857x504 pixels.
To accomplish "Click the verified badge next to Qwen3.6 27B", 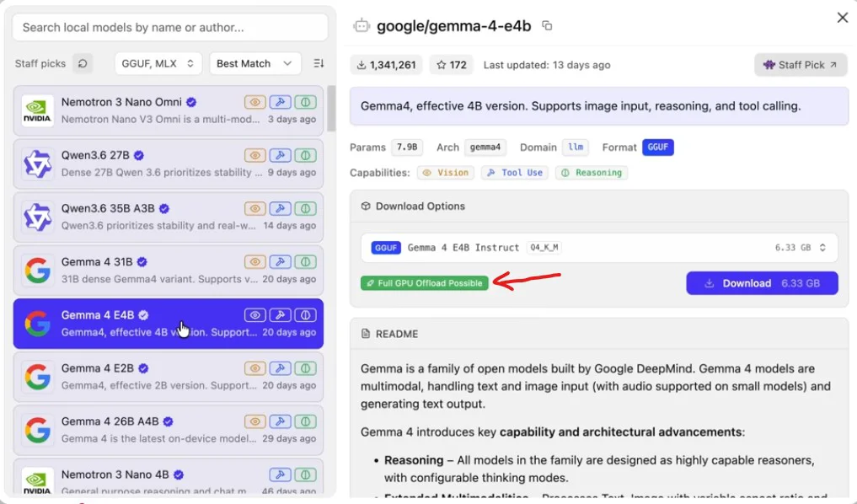I will (139, 155).
